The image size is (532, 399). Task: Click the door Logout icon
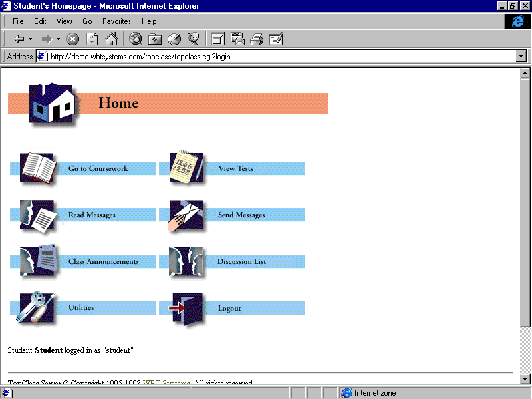186,309
